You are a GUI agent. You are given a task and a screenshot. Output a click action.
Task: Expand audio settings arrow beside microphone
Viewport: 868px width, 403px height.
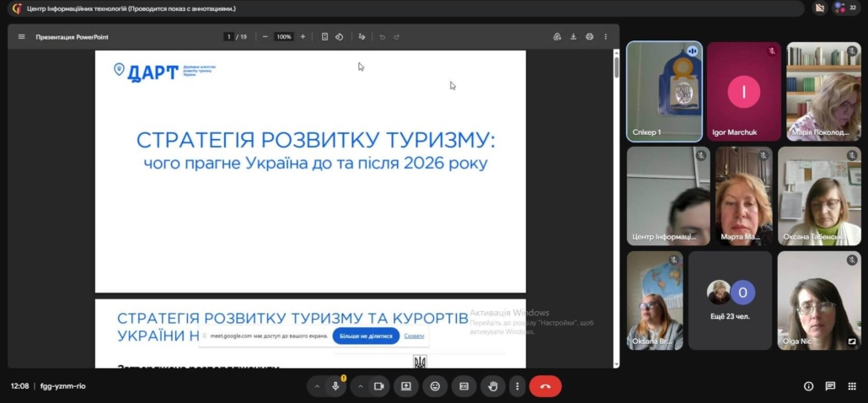317,386
